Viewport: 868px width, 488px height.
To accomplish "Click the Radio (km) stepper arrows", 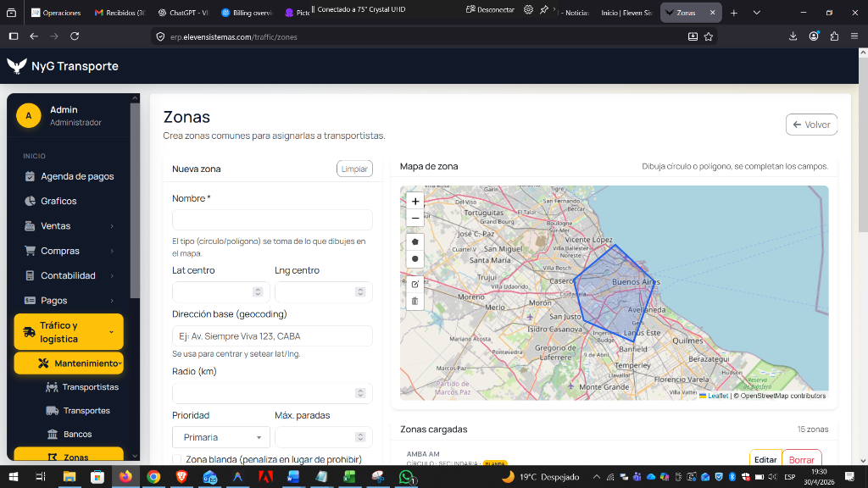I will pos(360,393).
